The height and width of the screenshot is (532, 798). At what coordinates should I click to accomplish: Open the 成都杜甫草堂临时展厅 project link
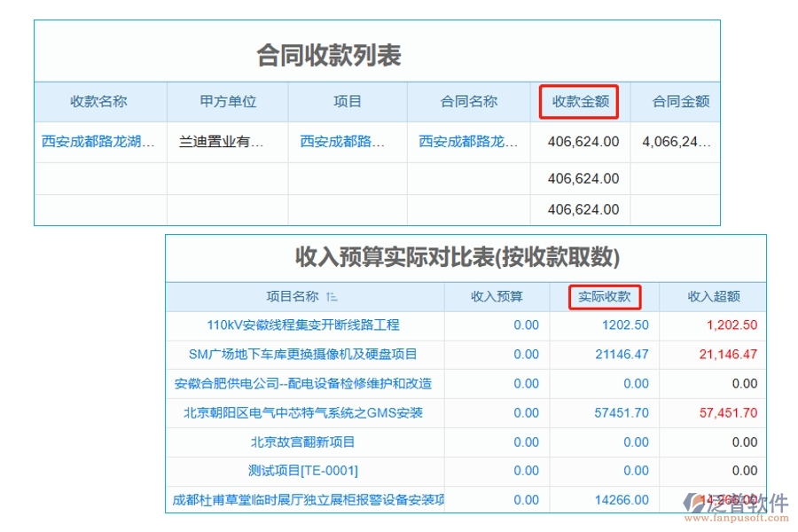point(306,499)
